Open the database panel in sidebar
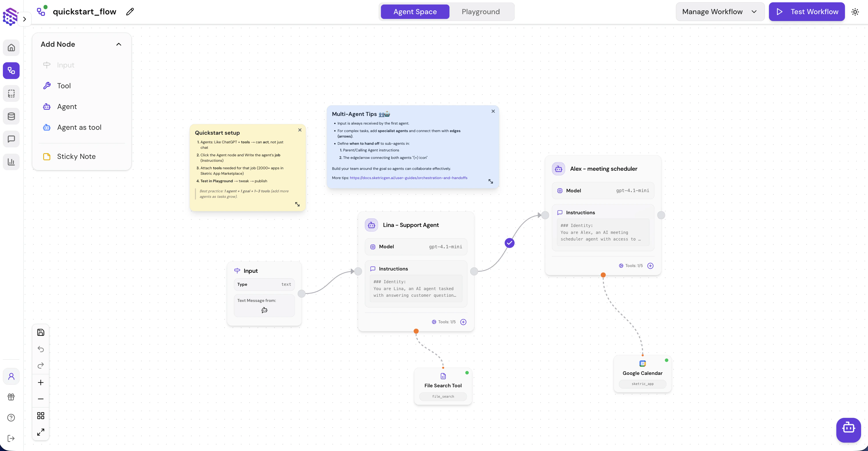The height and width of the screenshot is (451, 868). tap(11, 116)
